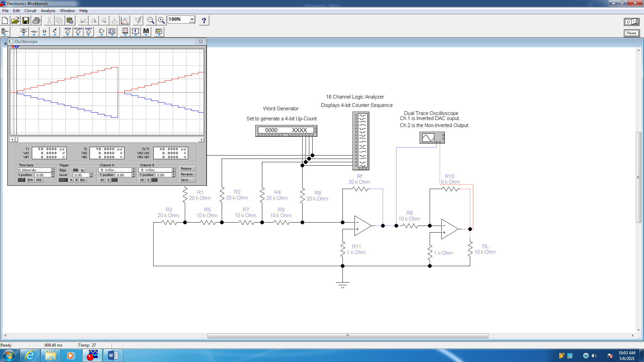Open the Logic Gates parts bin
The image size is (644, 362).
(x=101, y=32)
